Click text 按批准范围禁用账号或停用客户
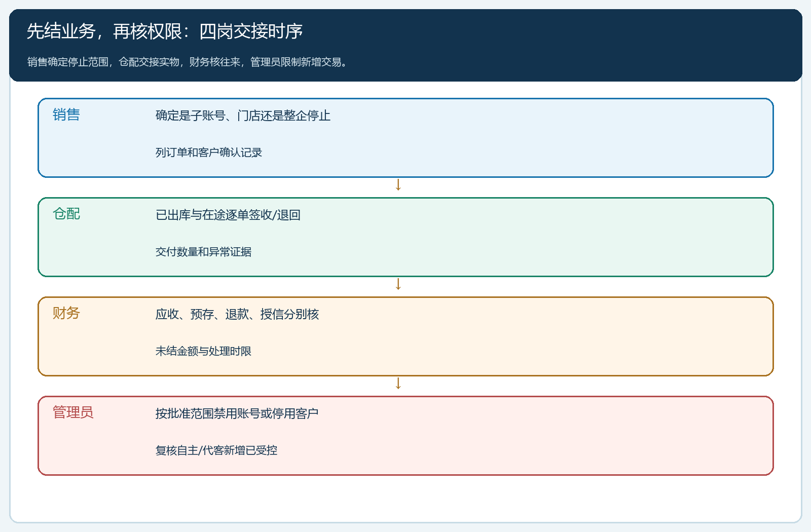This screenshot has height=532, width=811. pyautogui.click(x=237, y=413)
